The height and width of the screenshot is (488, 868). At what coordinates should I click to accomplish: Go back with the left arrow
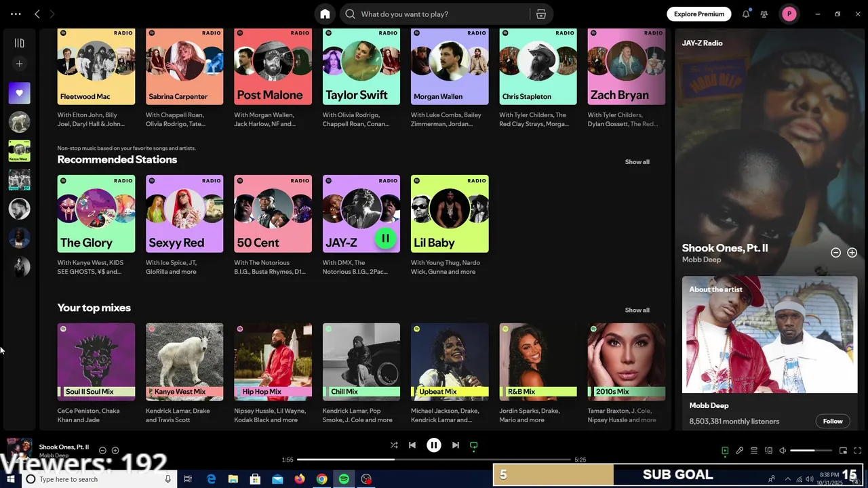[37, 14]
